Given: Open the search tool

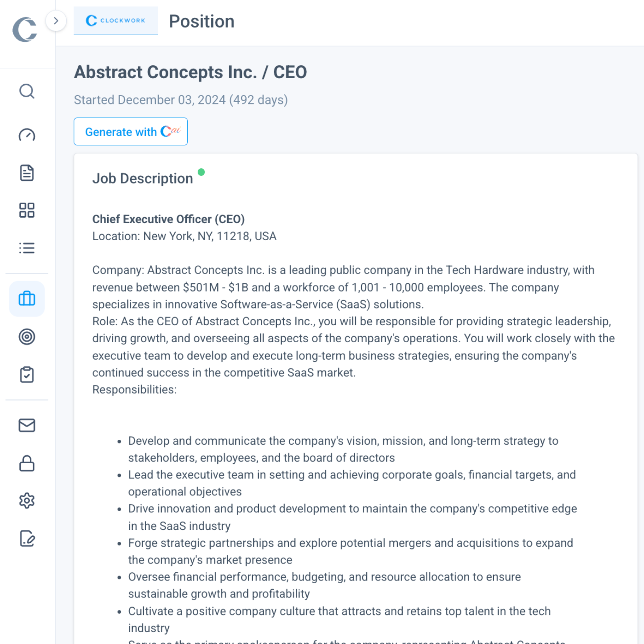Looking at the screenshot, I should [x=27, y=92].
